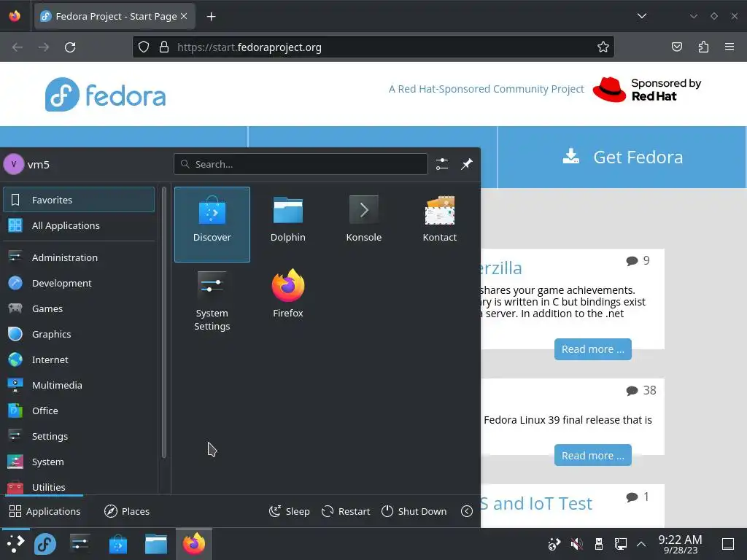Open the Graphics category
Viewport: 747px width, 560px height.
tap(79, 334)
